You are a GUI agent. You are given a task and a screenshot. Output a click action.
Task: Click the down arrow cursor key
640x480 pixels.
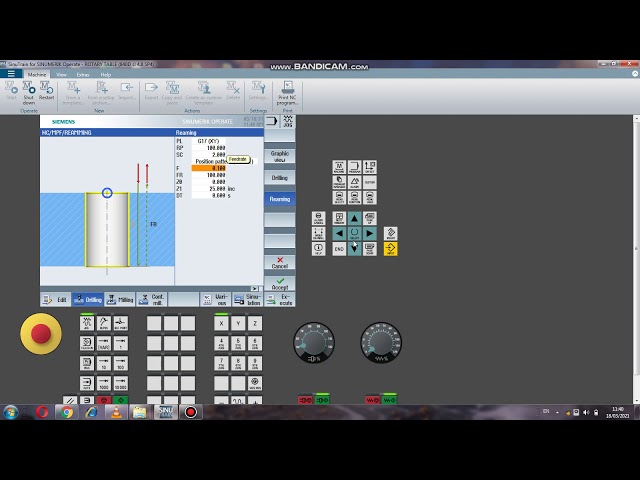[354, 249]
